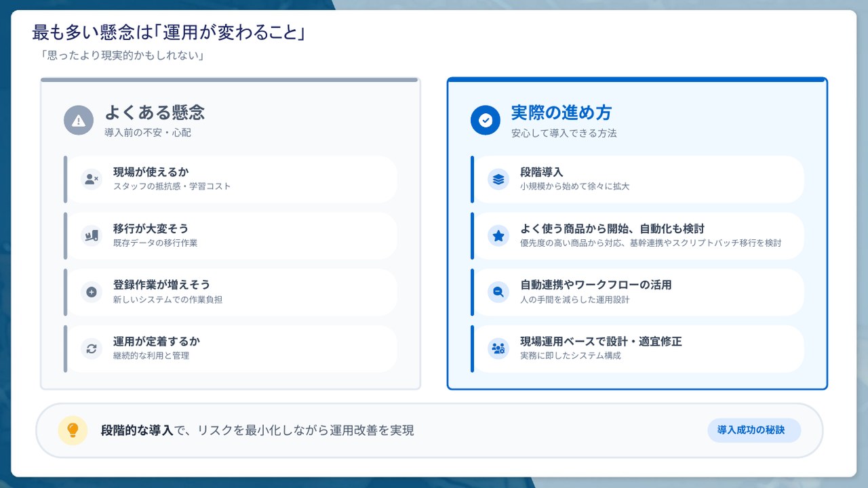Image resolution: width=868 pixels, height=488 pixels.
Task: Click the people-gear icon next to 現場運用ベースで設計
Action: [x=498, y=348]
